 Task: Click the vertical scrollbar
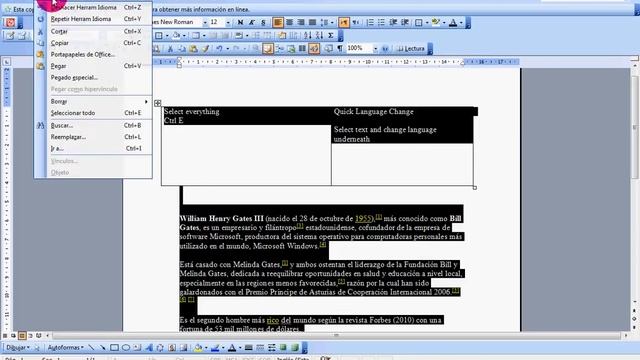[635, 184]
